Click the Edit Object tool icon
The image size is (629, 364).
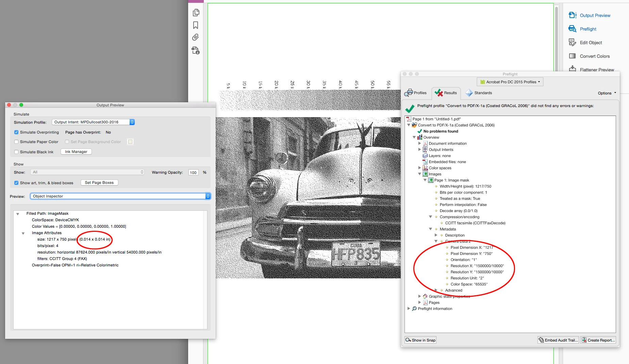(x=573, y=42)
